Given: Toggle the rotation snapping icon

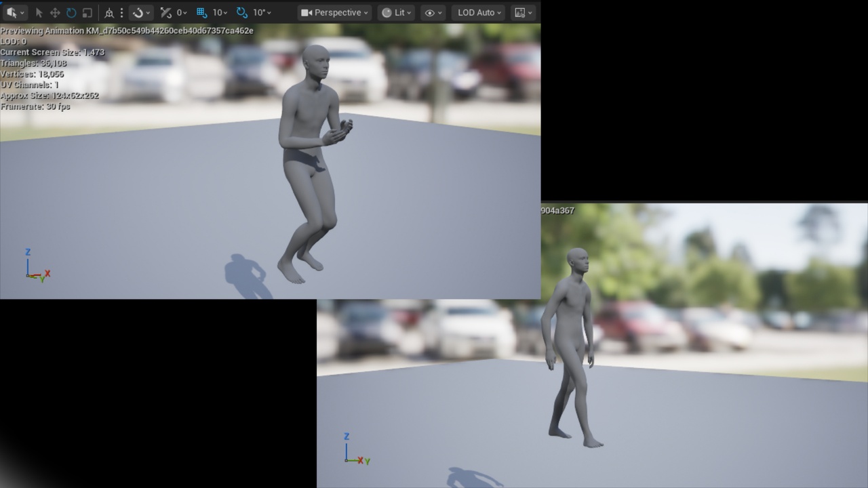Looking at the screenshot, I should pyautogui.click(x=242, y=12).
